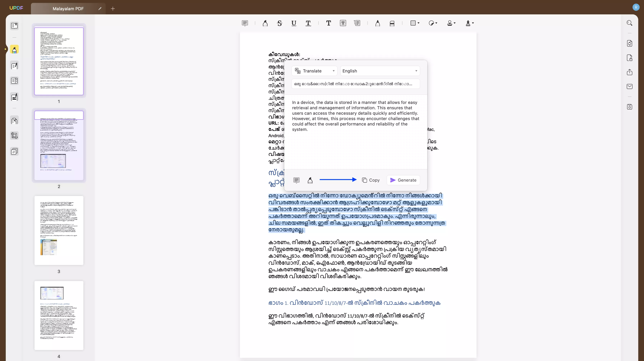
Task: Click the translated English text output
Action: [x=355, y=116]
